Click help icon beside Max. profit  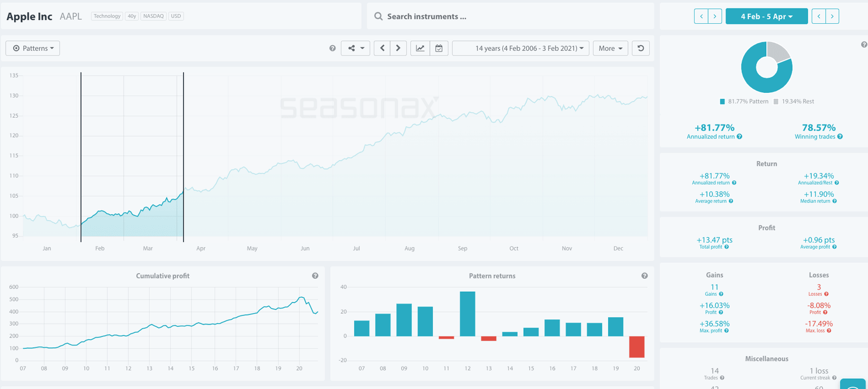tap(727, 331)
